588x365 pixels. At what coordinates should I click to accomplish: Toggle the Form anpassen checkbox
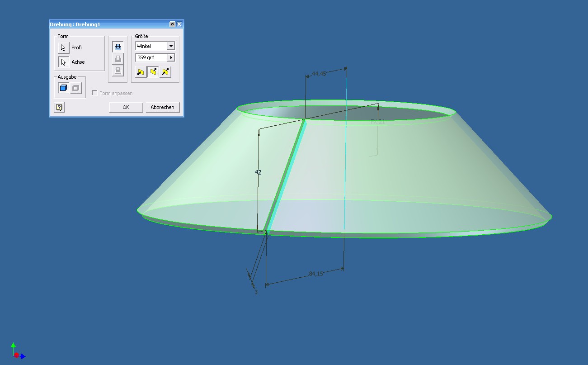pos(94,93)
